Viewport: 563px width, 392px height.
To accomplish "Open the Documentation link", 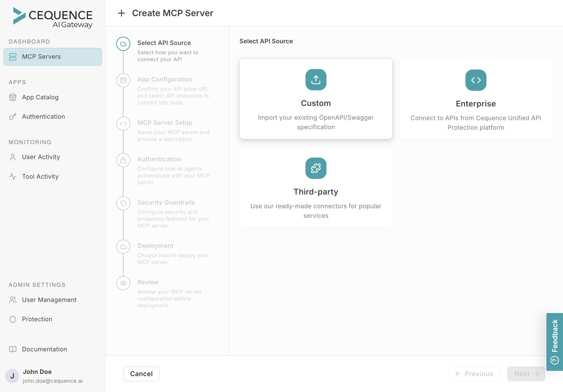I will 44,349.
